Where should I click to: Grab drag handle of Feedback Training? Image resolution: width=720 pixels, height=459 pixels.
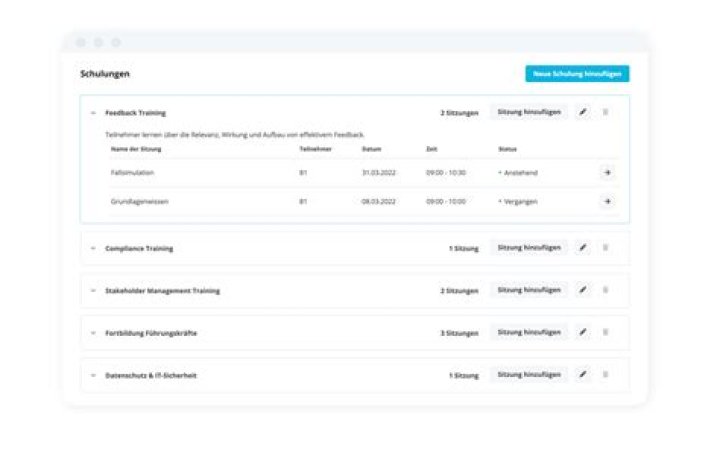coord(605,112)
